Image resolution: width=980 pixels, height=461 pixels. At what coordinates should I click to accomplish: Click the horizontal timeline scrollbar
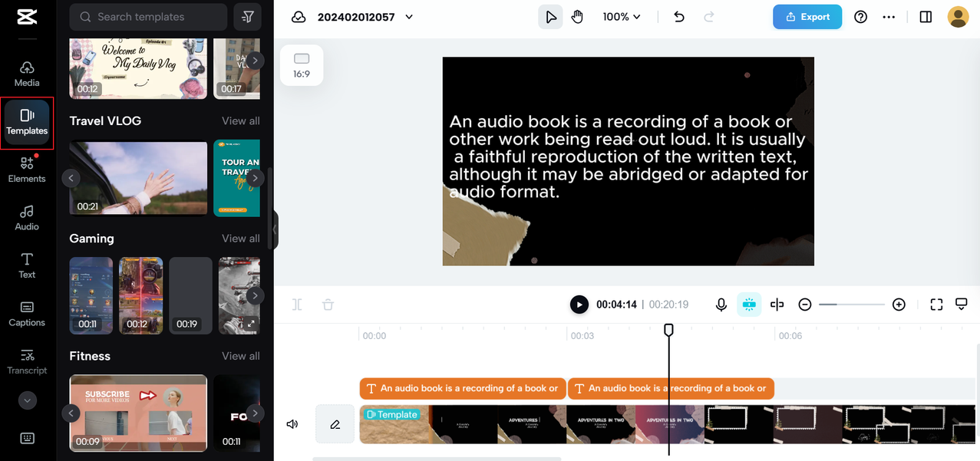pyautogui.click(x=437, y=459)
